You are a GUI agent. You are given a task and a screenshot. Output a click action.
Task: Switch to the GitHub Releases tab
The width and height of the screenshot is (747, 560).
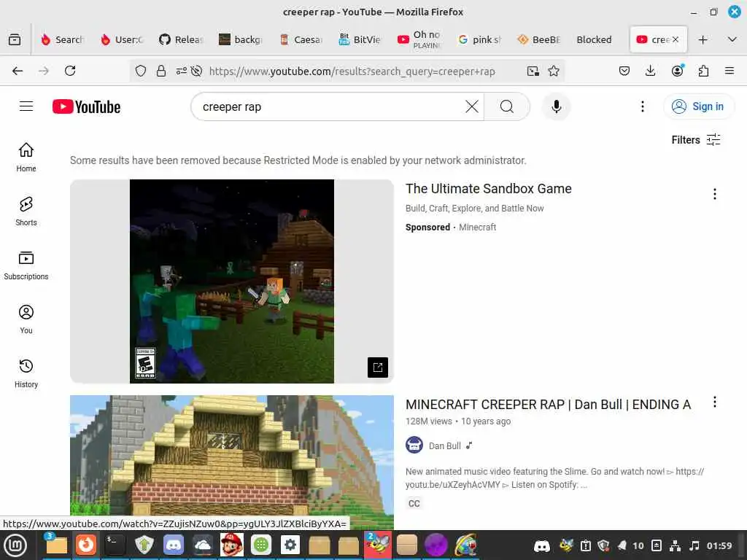pyautogui.click(x=181, y=39)
